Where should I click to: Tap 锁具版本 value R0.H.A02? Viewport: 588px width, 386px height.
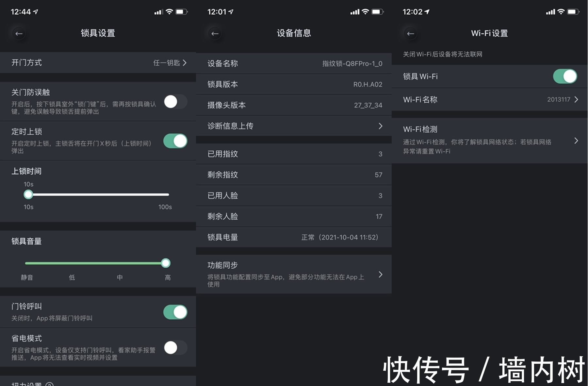coord(367,84)
